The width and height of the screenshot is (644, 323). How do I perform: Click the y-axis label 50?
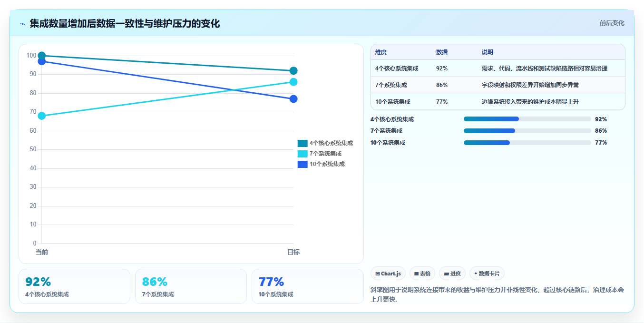(33, 149)
